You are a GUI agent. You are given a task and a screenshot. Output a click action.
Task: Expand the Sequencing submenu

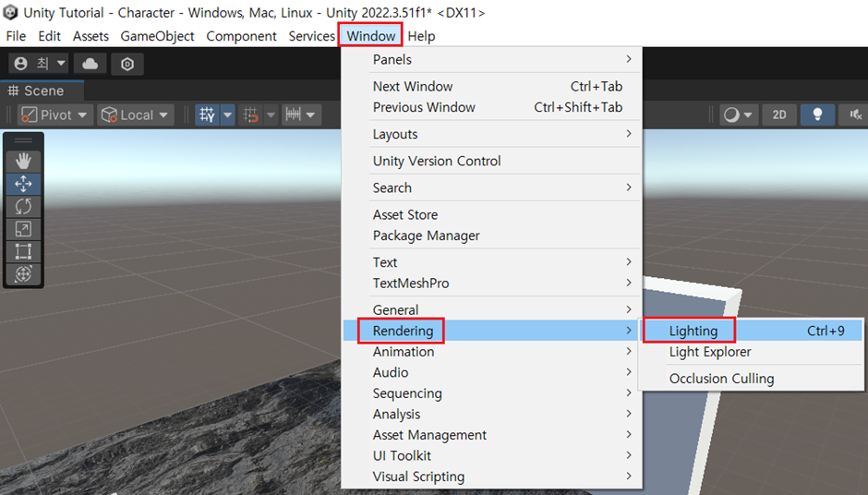coord(491,393)
